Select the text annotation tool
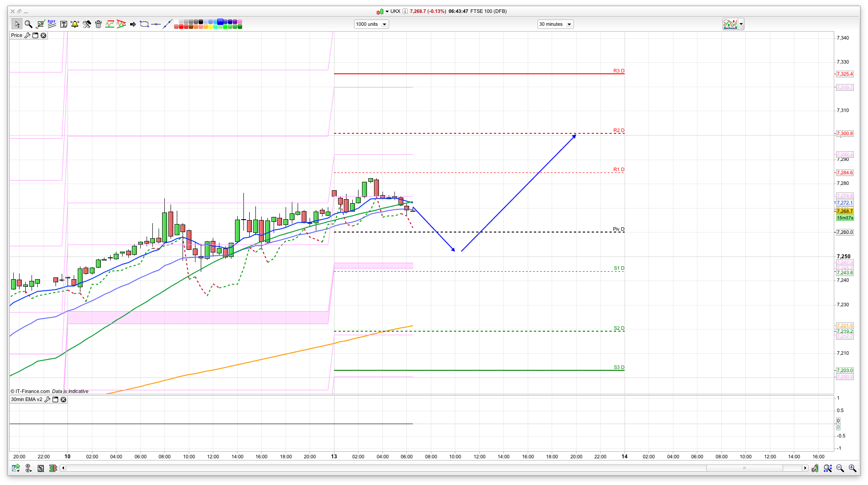This screenshot has height=485, width=868. pos(64,24)
